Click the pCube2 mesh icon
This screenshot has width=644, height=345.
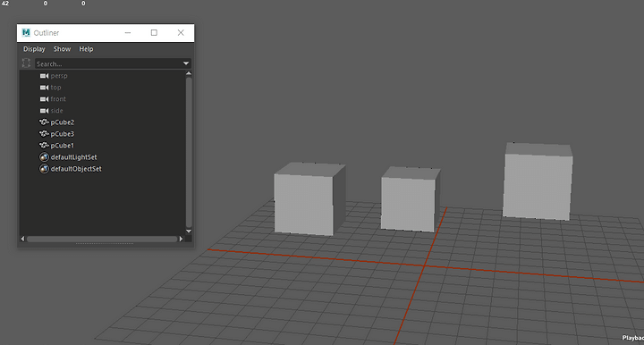pyautogui.click(x=44, y=122)
